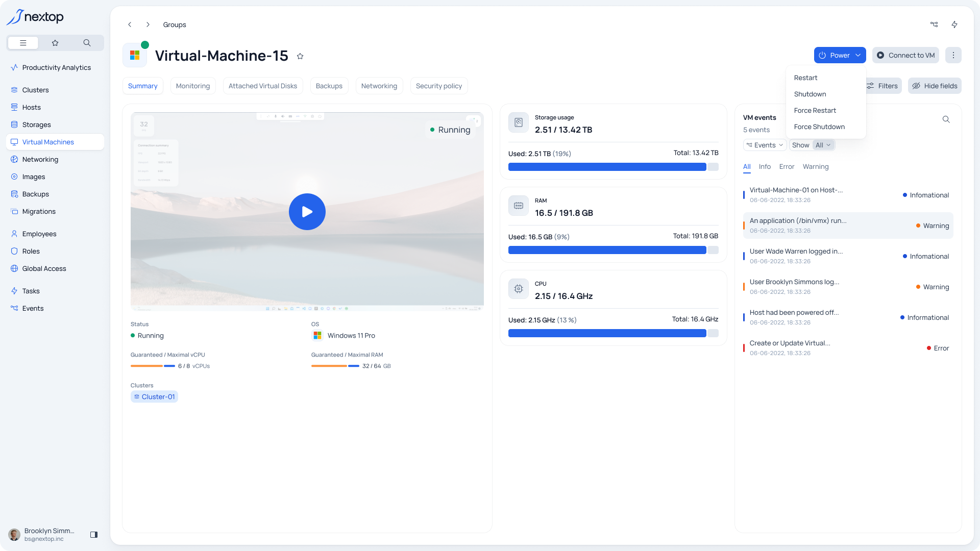Open Security policy tab
980x551 pixels.
(439, 86)
